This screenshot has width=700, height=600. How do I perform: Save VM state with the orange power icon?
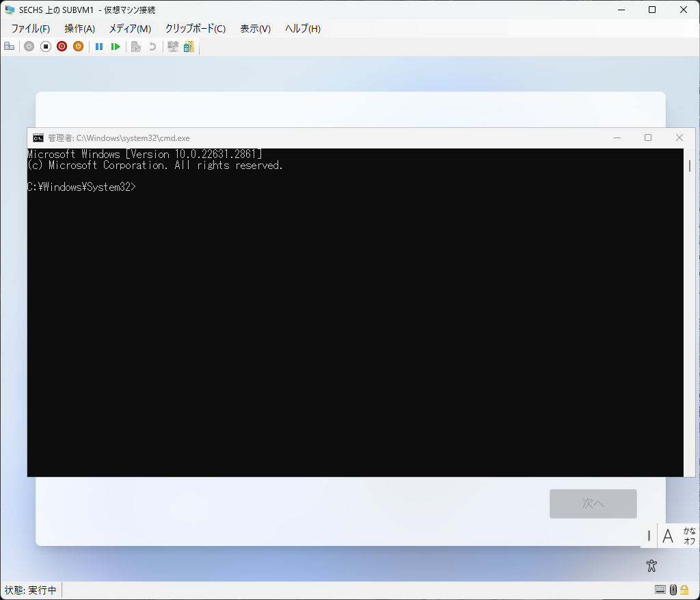[78, 47]
